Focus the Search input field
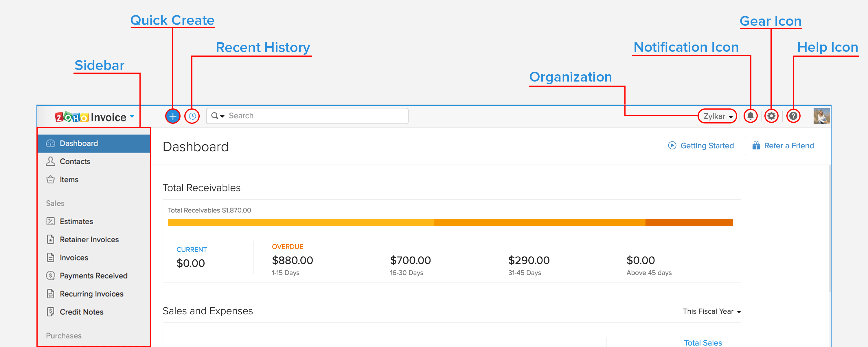868x347 pixels. tap(313, 116)
